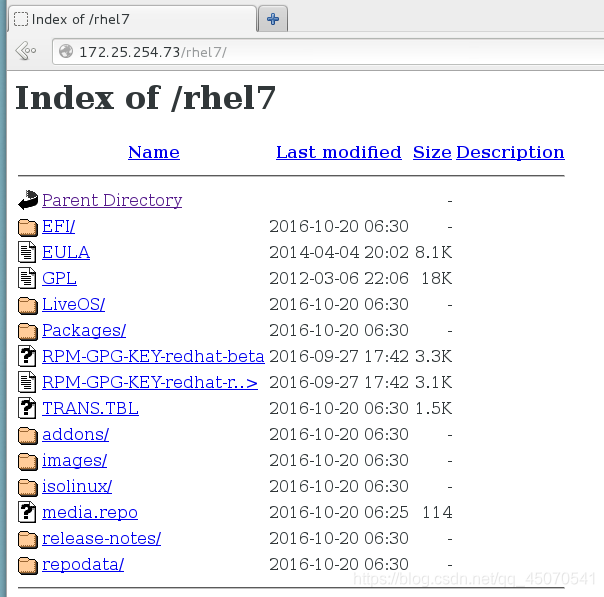This screenshot has width=604, height=597.
Task: Open the LiveOS/ directory link
Action: coord(73,304)
